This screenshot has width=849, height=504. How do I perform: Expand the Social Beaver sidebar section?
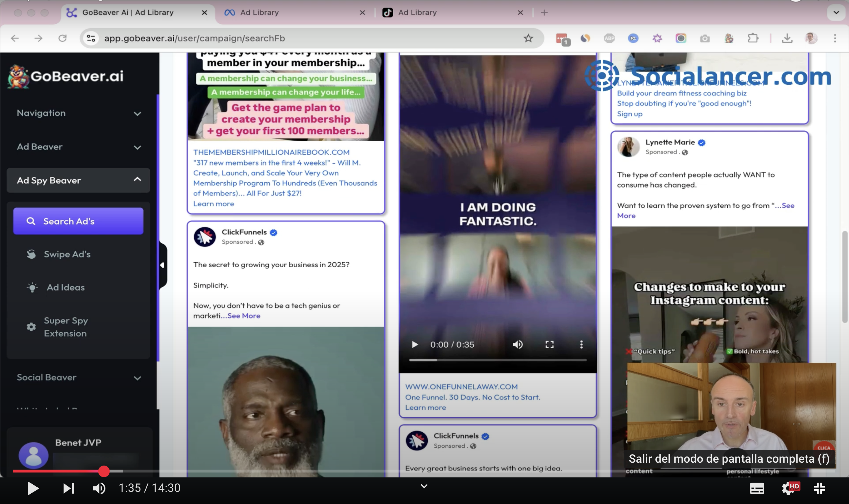[x=79, y=377]
